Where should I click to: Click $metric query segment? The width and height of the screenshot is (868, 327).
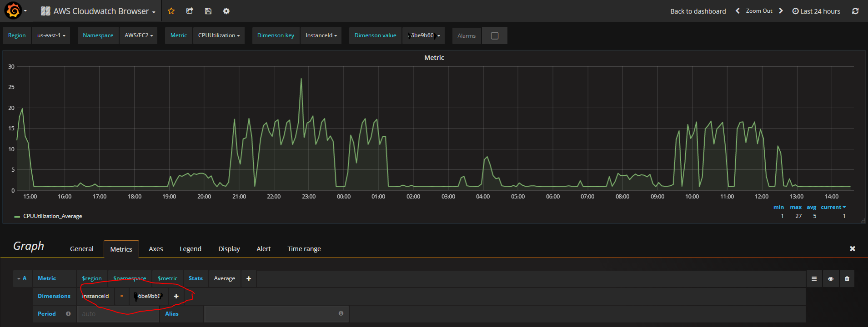[168, 278]
